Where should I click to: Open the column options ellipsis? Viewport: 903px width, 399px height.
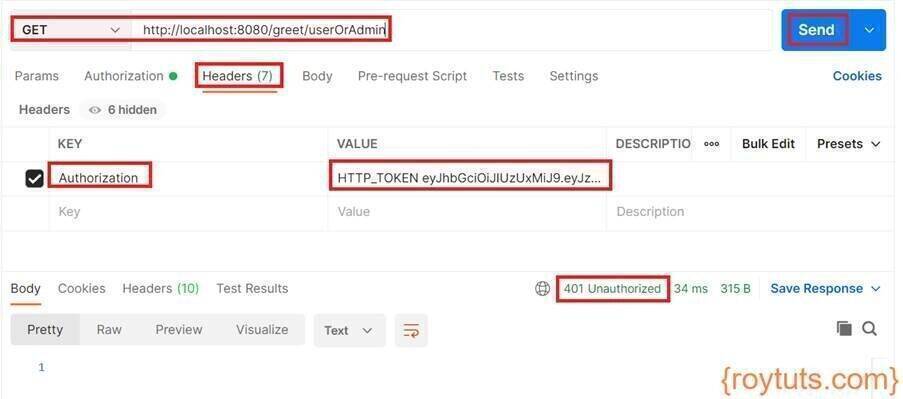point(712,144)
